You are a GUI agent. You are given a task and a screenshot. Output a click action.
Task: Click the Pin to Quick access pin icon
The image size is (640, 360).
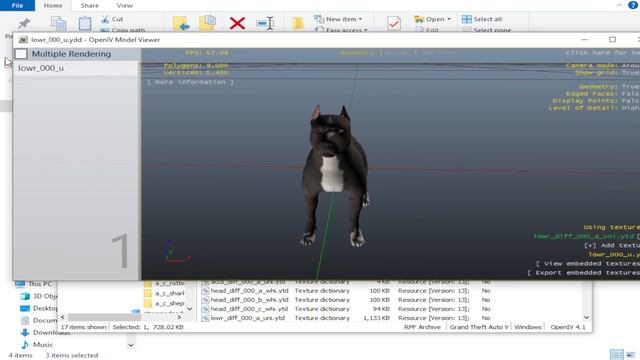click(x=24, y=23)
